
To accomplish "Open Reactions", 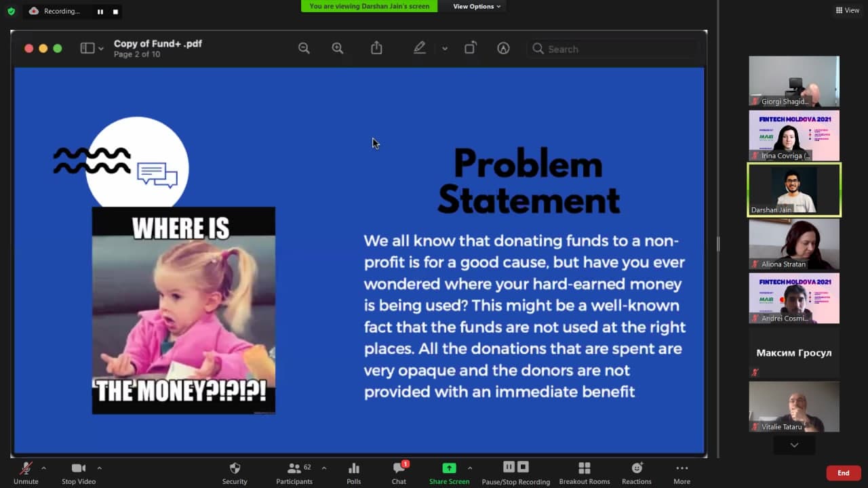I will (637, 472).
